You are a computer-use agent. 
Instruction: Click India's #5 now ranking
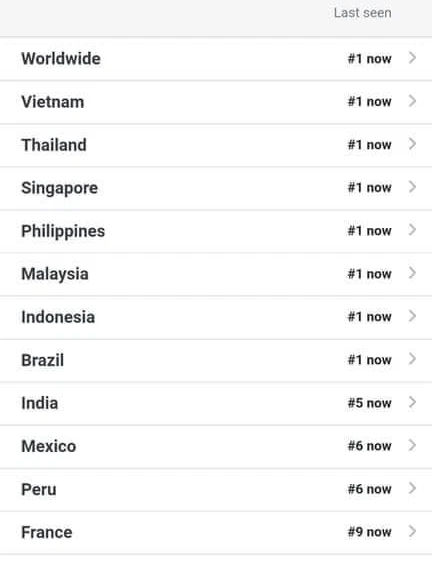click(369, 403)
